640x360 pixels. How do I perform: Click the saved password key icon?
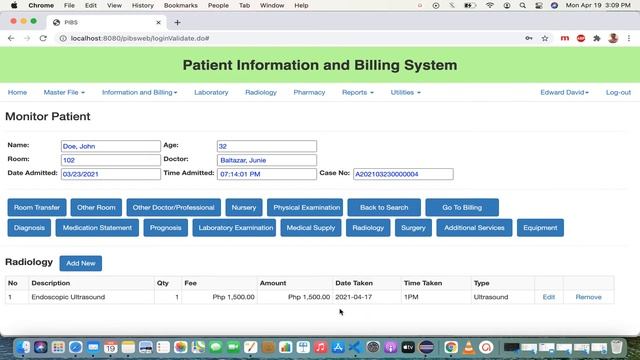(529, 38)
